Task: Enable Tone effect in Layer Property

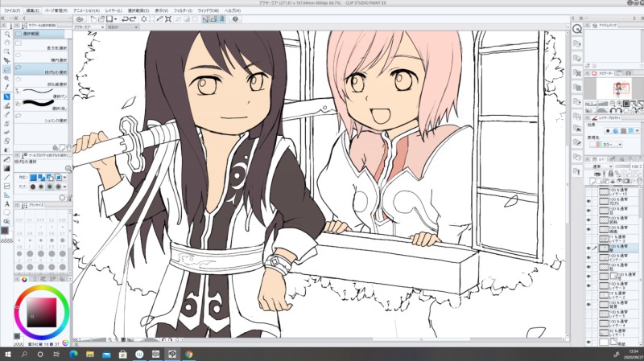Action: coord(623,131)
